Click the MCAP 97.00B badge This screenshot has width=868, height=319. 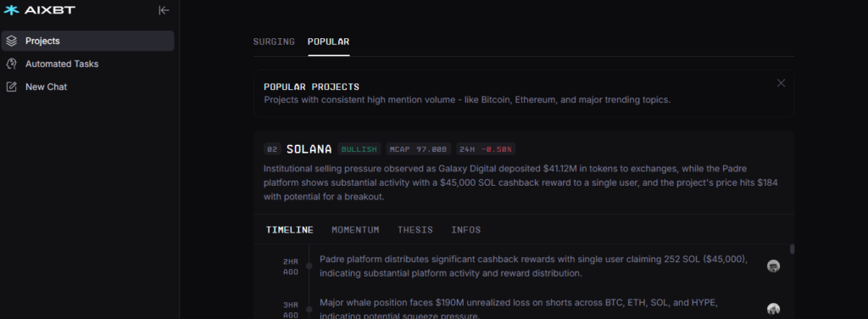[419, 149]
